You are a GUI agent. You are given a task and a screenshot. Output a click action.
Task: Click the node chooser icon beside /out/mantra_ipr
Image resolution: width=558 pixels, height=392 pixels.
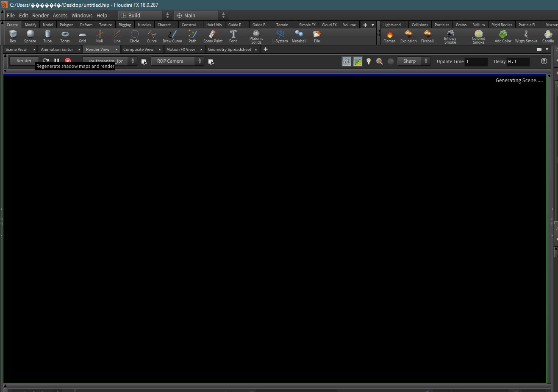(x=144, y=61)
